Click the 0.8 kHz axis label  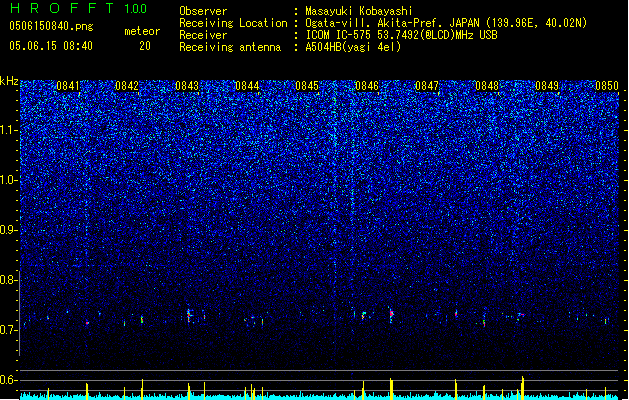[9, 280]
